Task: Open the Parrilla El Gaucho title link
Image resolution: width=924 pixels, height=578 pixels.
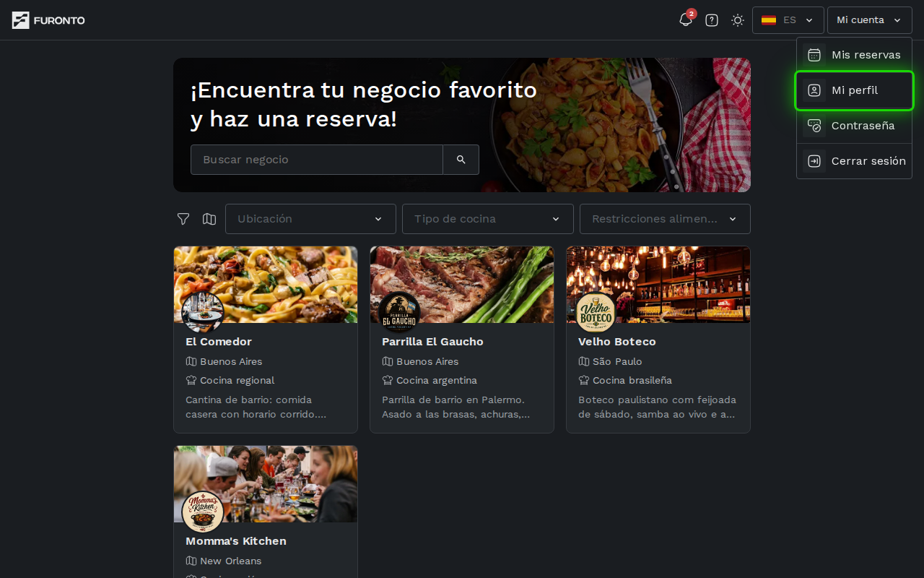Action: pos(432,342)
